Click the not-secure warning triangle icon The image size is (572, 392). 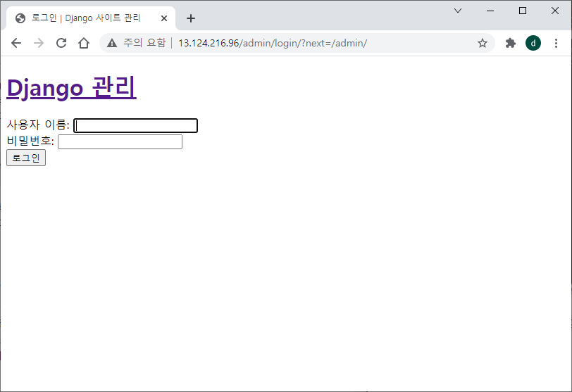pos(112,43)
